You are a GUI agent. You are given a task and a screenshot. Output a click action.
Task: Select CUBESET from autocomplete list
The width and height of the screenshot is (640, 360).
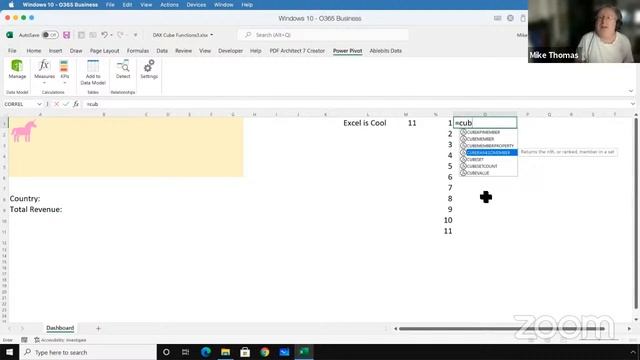click(489, 160)
